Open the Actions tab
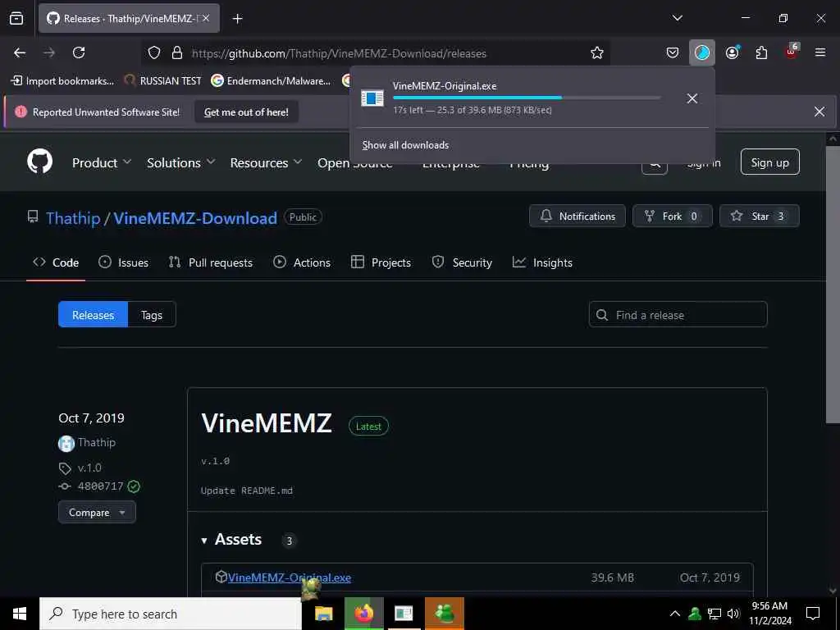Image resolution: width=840 pixels, height=630 pixels. coord(302,262)
